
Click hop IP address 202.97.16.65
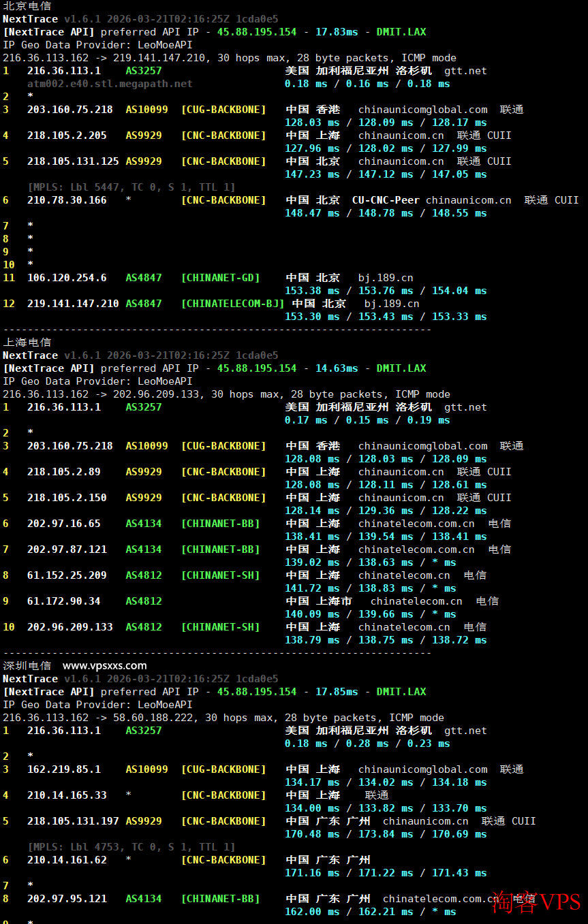[x=63, y=524]
